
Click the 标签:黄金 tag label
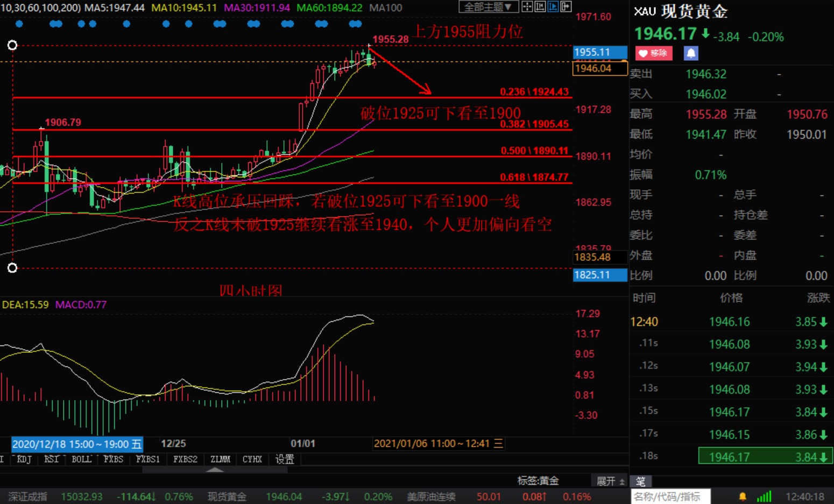pyautogui.click(x=538, y=481)
